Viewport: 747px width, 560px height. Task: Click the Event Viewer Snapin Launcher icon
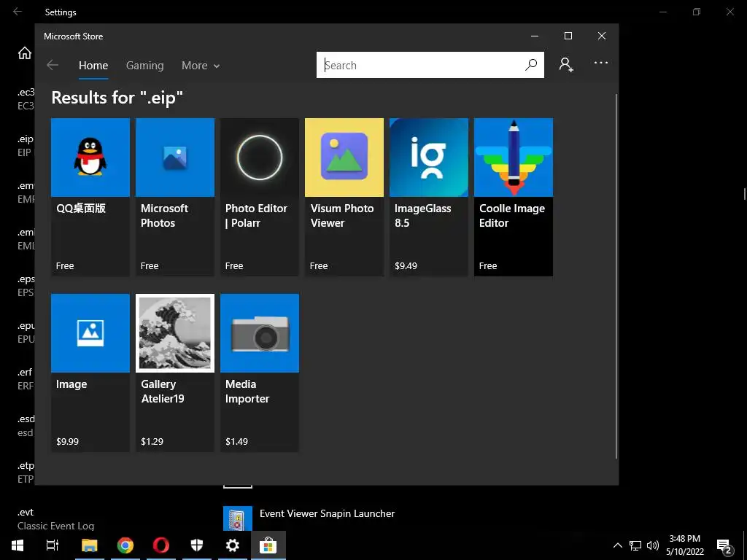coord(238,518)
